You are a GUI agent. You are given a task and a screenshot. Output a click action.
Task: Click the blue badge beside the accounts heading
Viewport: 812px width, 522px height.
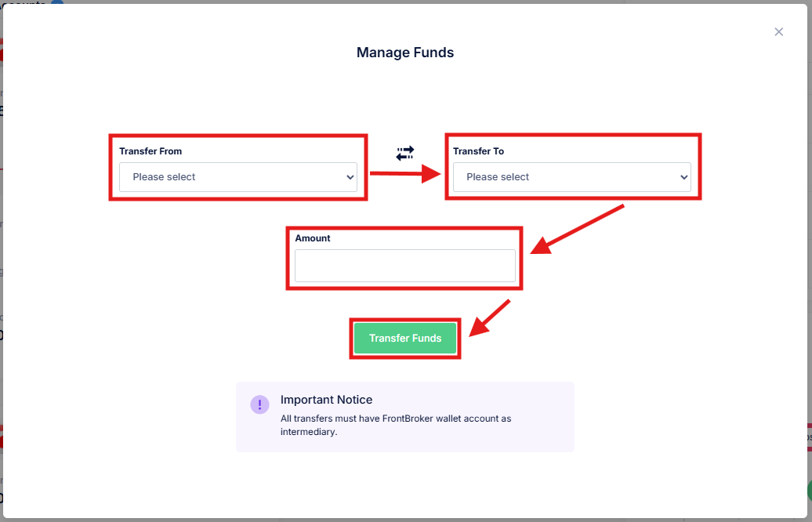tap(56, 2)
